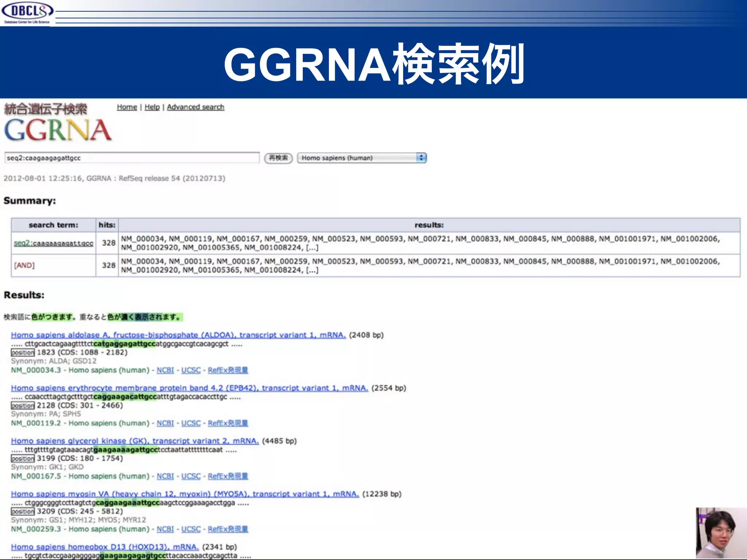Open myosin VA (MYO5A) transcript variant 1 link
This screenshot has width=747, height=560.
click(185, 494)
